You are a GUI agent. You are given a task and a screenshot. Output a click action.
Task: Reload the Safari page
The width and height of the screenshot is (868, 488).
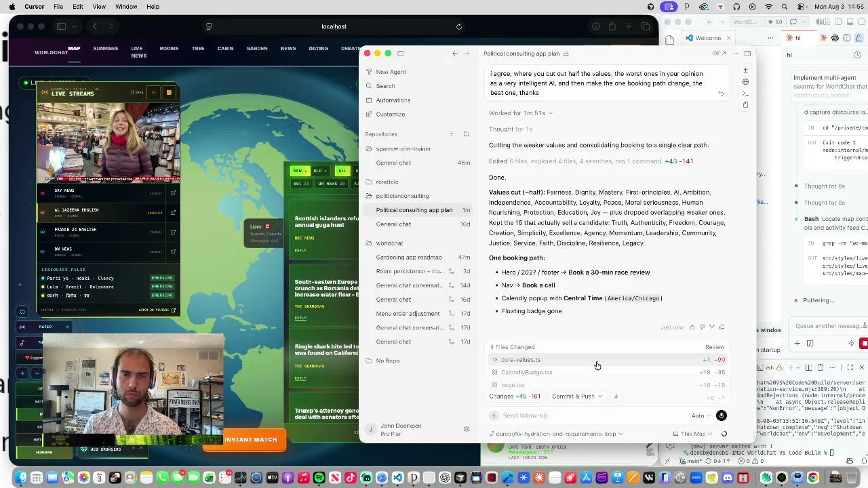click(x=459, y=26)
